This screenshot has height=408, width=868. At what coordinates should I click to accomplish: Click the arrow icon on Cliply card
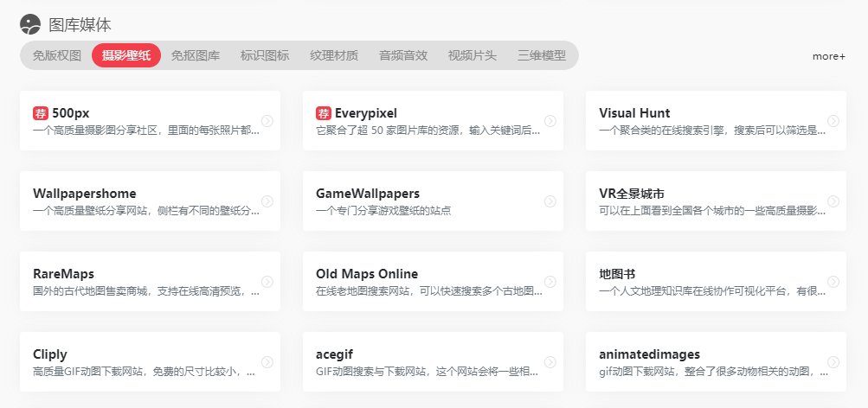[x=267, y=362]
